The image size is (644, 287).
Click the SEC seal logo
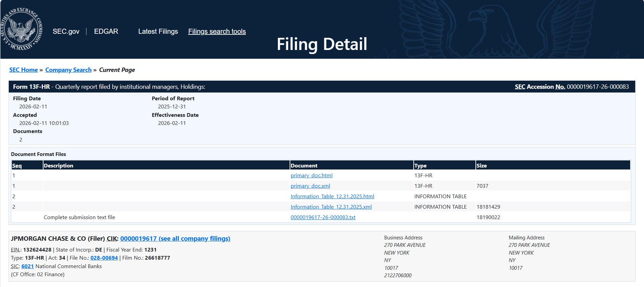(21, 29)
